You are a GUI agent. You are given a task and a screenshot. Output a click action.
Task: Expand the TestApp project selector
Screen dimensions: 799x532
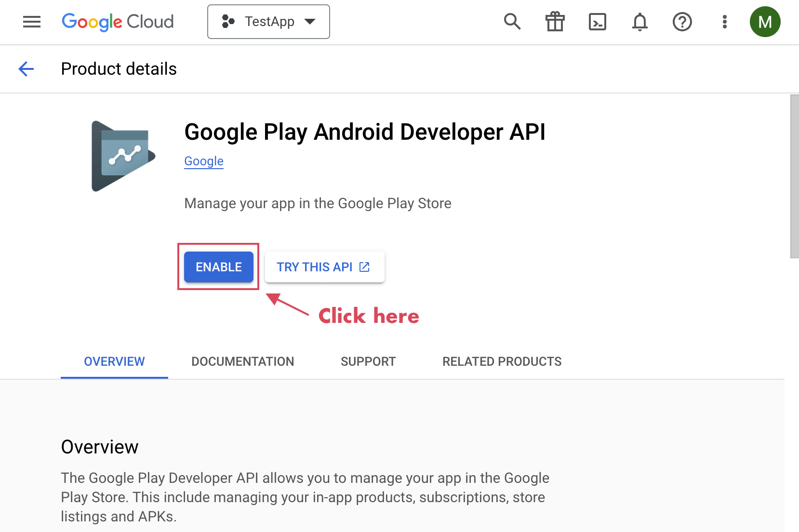[x=268, y=22]
